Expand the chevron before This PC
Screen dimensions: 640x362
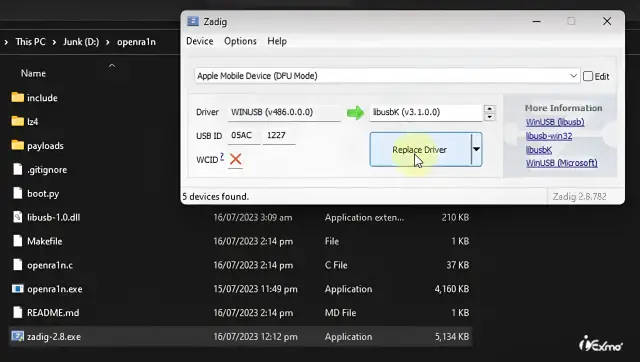pos(6,42)
